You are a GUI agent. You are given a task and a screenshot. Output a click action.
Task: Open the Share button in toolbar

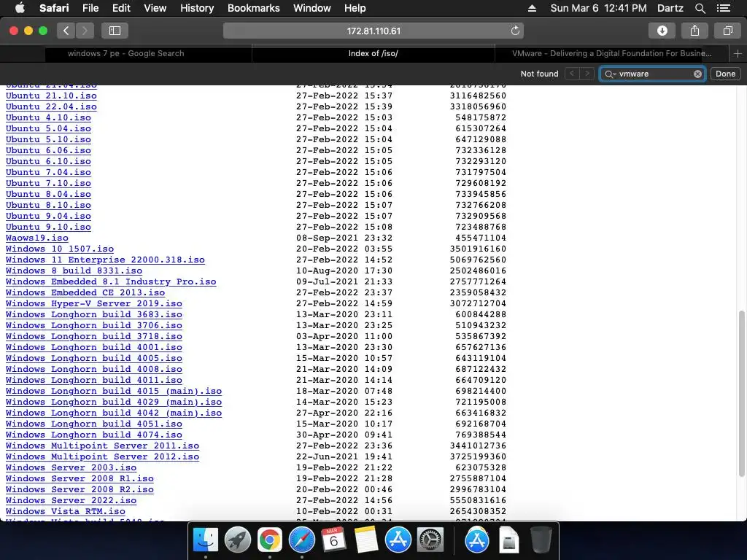[x=694, y=31]
